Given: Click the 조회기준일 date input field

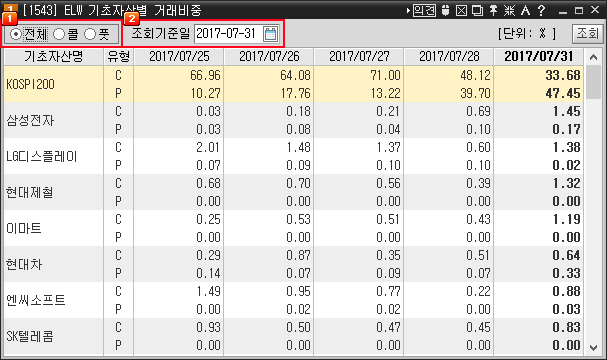Looking at the screenshot, I should pyautogui.click(x=228, y=34).
